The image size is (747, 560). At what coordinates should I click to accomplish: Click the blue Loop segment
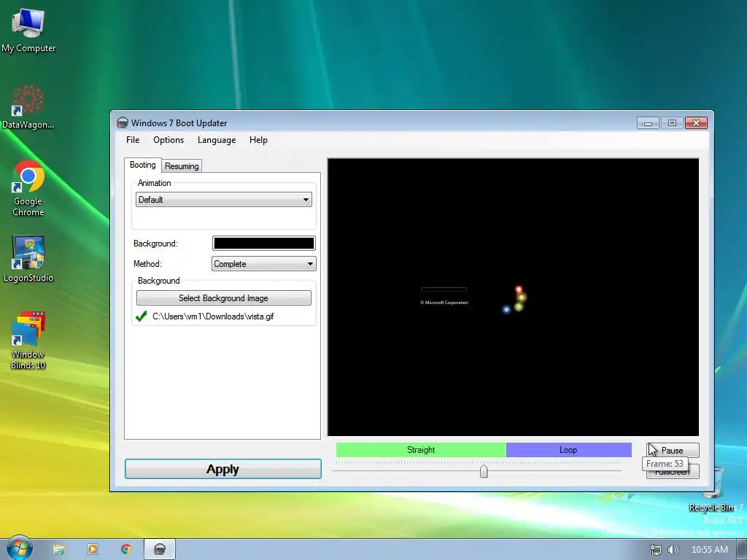coord(569,450)
